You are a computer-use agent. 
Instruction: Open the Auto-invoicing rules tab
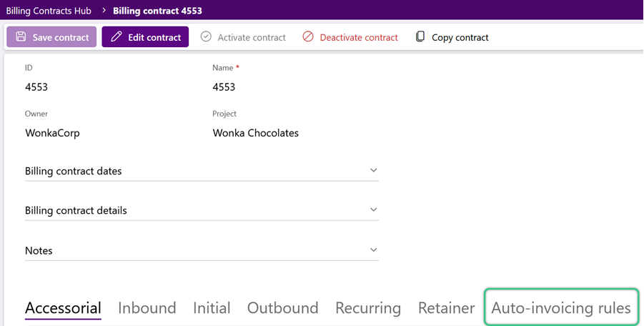(x=561, y=308)
